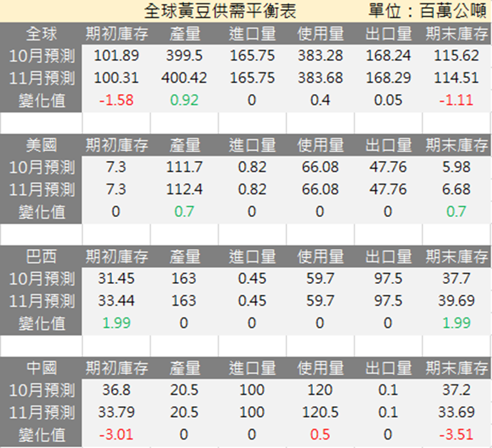The width and height of the screenshot is (492, 448).
Task: Select 巴西 11月預測 ending stock 39.69
Action: coord(456,301)
